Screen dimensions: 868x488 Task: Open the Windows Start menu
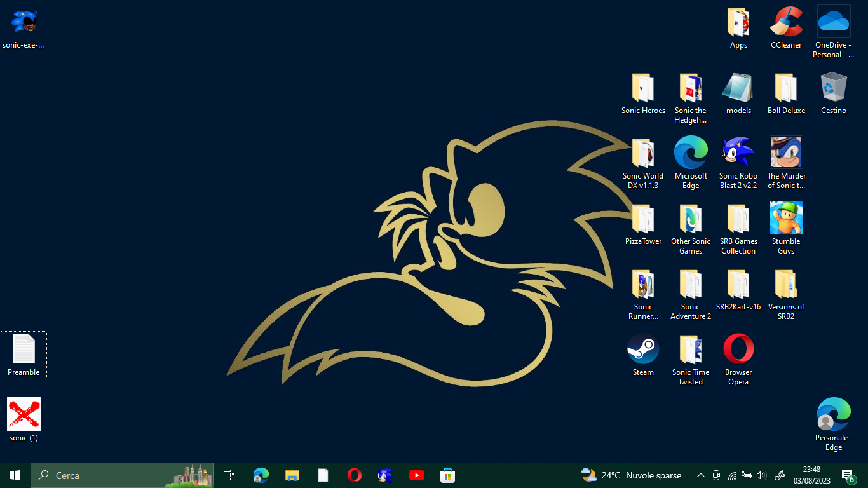point(15,475)
